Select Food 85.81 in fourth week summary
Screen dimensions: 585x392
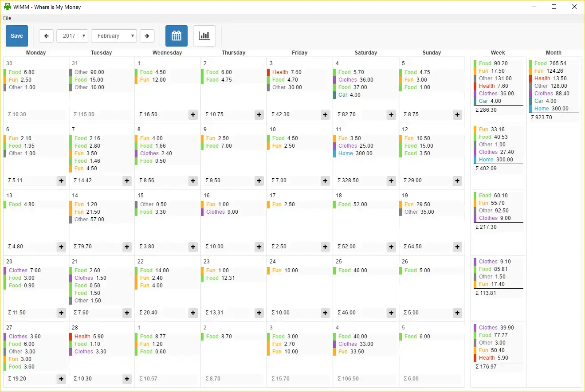[499, 269]
